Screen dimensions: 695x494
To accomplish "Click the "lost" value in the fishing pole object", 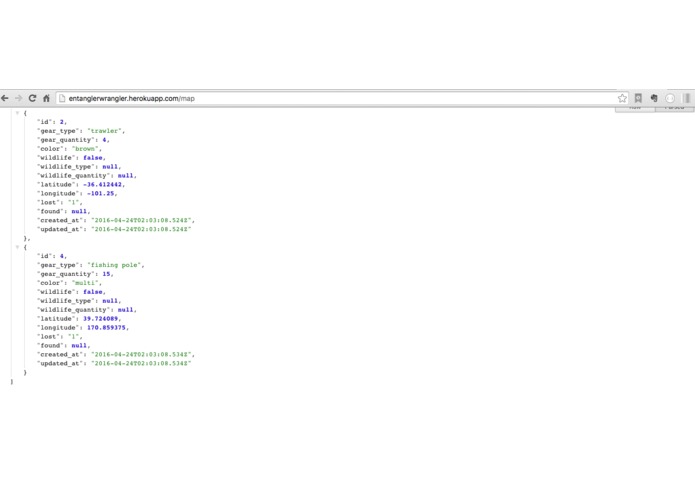I will point(74,337).
